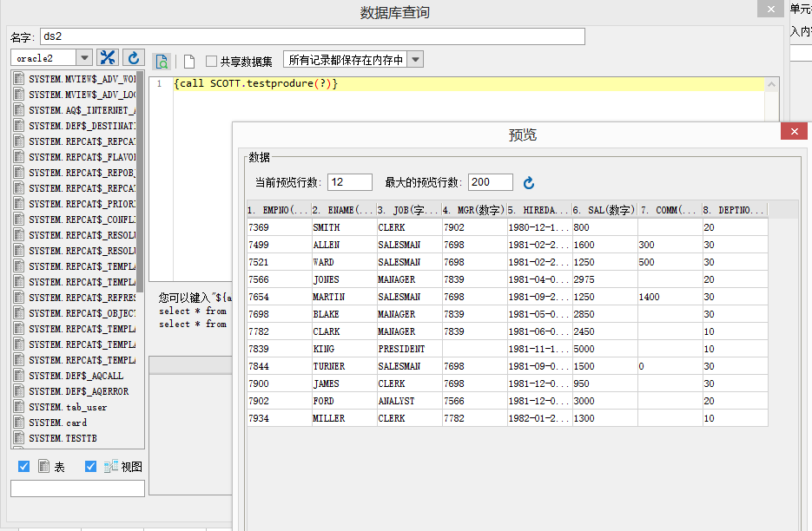Click the table list vertical scrollbar
The height and width of the screenshot is (531, 812).
point(140,181)
